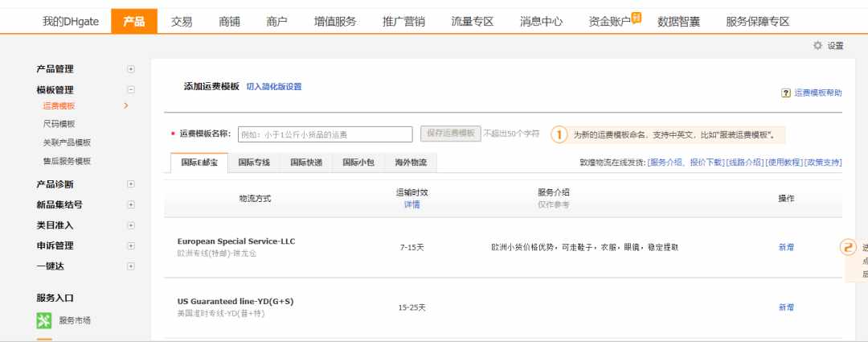Open the 服务保障专区 menu

coord(758,22)
